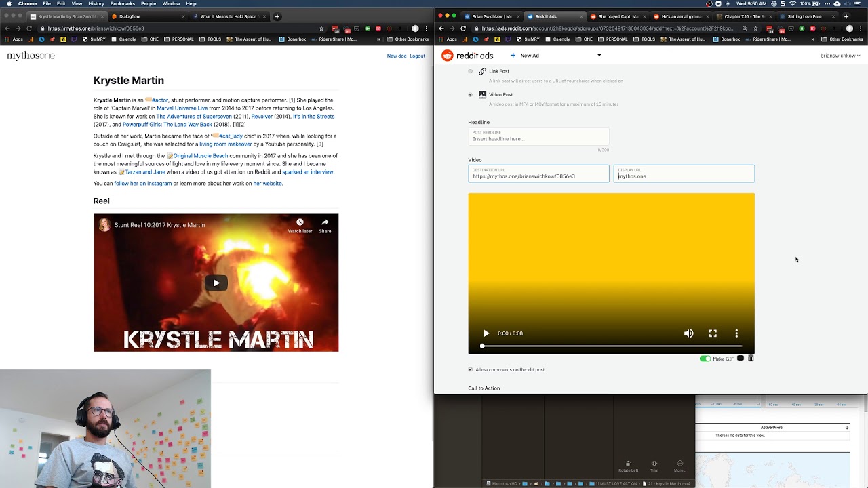The image size is (868, 488).
Task: Bookmark the Reddit Ads page with star
Action: click(x=756, y=28)
